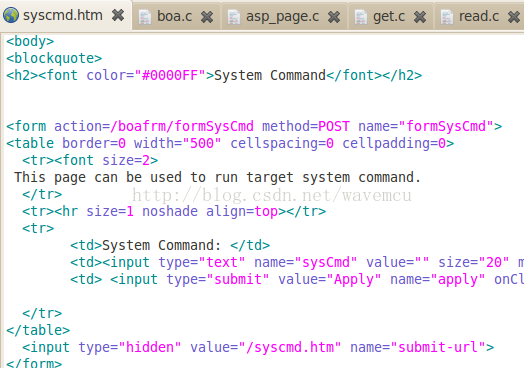Click the globe icon on syscmd.htm tab
Viewport: 524px width, 368px height.
click(x=11, y=15)
